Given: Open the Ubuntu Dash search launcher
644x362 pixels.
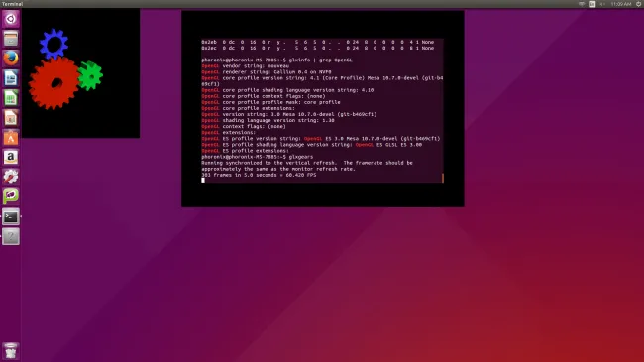Looking at the screenshot, I should click(11, 19).
